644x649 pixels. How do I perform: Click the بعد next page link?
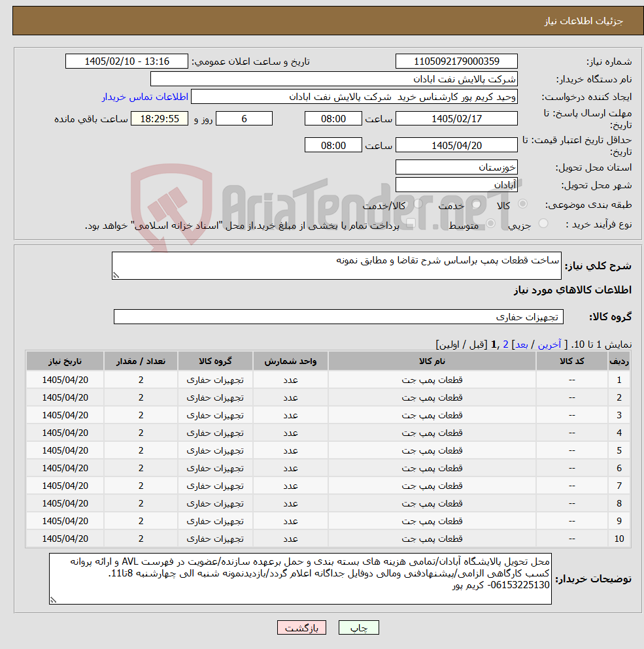pyautogui.click(x=522, y=344)
